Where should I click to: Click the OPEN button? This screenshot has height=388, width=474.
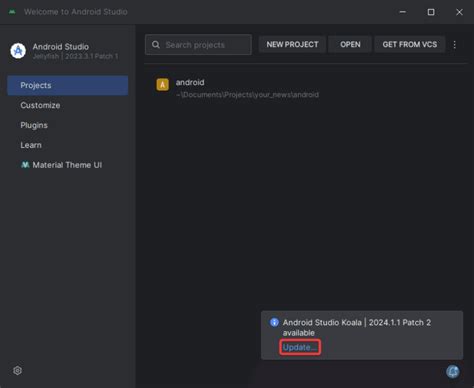[x=350, y=45]
